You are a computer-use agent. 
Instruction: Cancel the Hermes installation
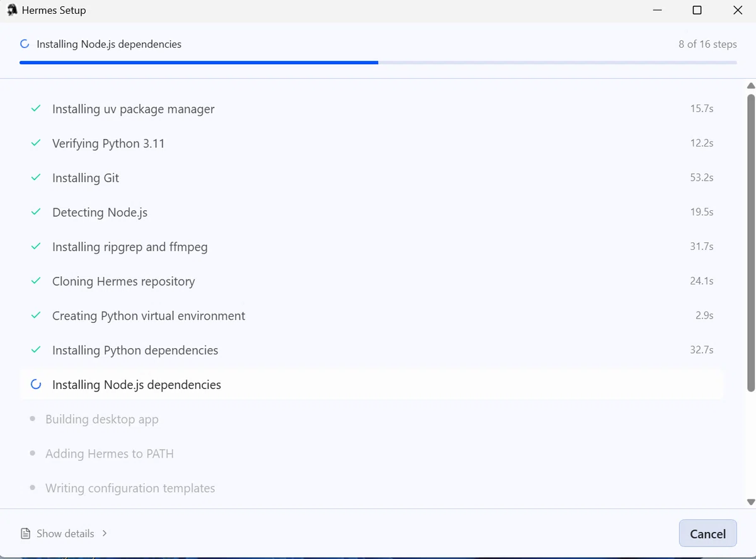pyautogui.click(x=707, y=533)
